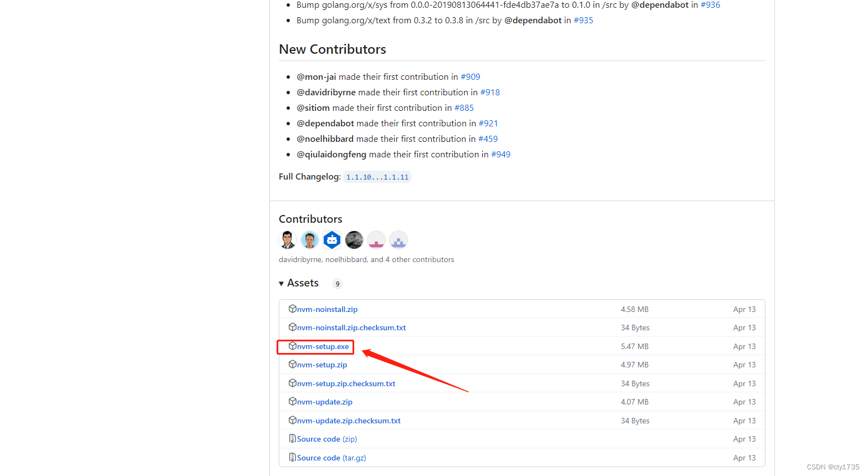The width and height of the screenshot is (868, 476).
Task: Open pull request #935
Action: [583, 21]
